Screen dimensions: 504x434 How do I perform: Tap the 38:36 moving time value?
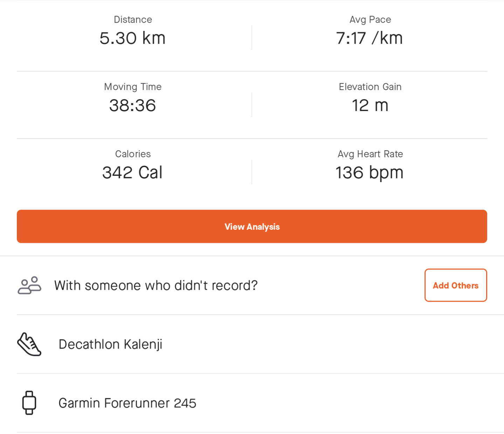[x=132, y=105]
